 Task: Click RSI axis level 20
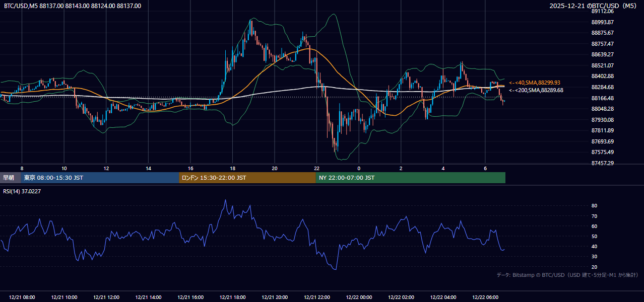pos(594,267)
